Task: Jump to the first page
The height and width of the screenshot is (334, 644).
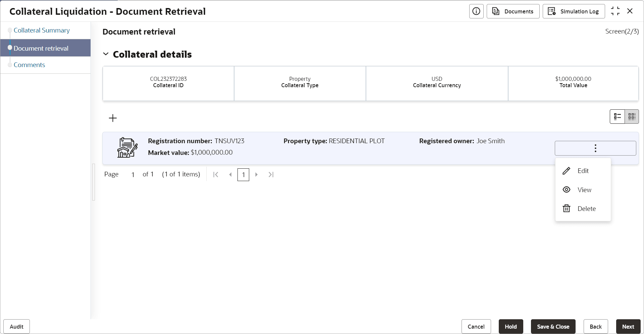Action: [x=216, y=175]
